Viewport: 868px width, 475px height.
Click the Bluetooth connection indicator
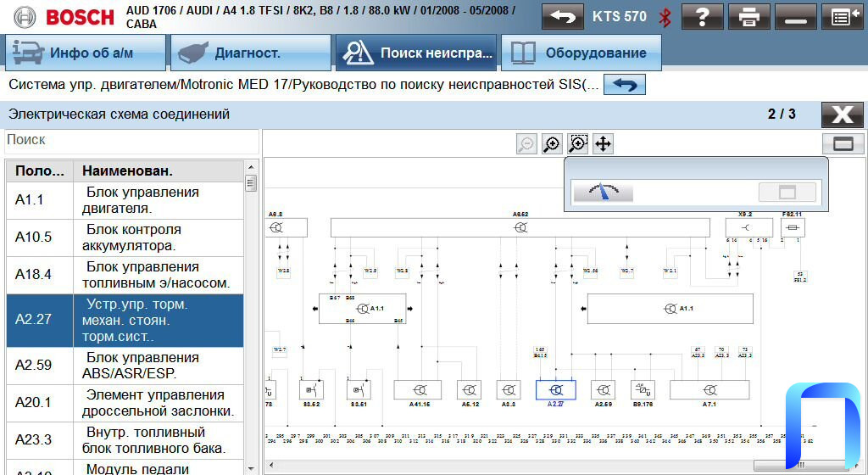point(665,17)
